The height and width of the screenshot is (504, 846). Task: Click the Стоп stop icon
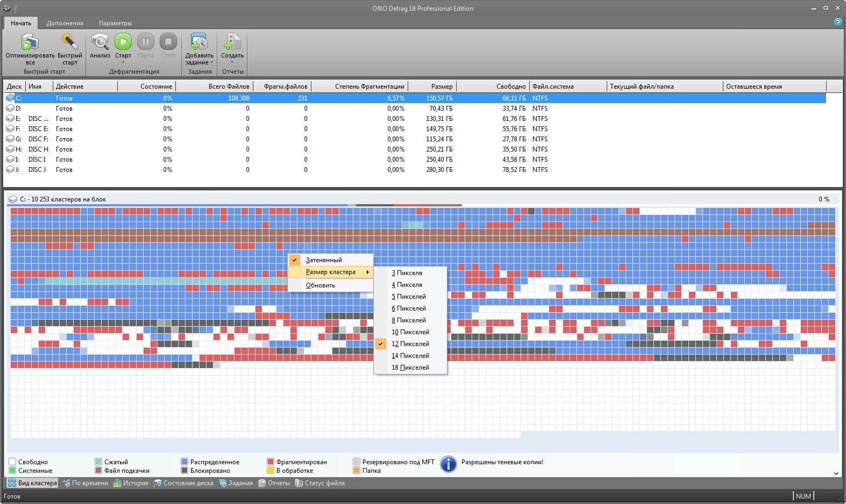click(168, 41)
